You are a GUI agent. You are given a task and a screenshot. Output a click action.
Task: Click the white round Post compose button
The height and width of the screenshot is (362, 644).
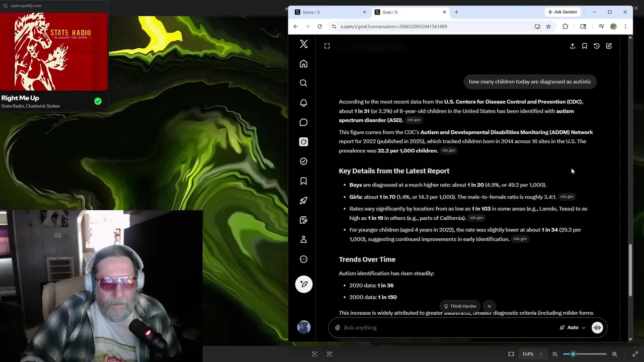303,284
